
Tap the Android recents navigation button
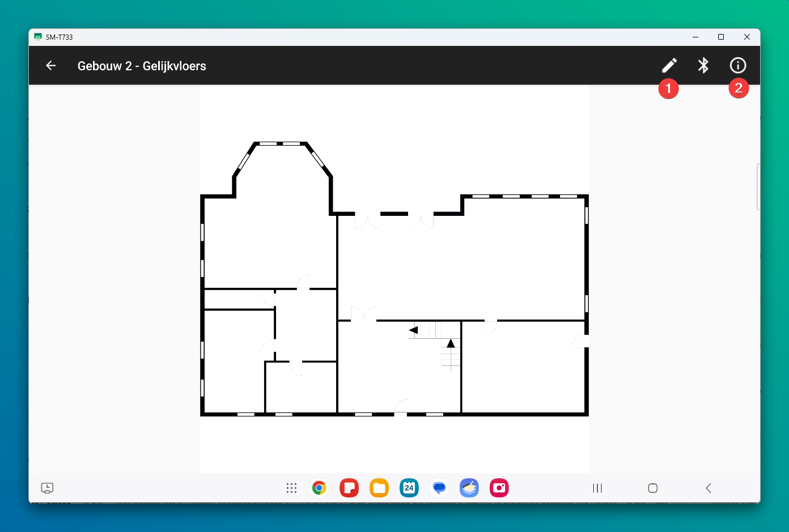coord(597,488)
